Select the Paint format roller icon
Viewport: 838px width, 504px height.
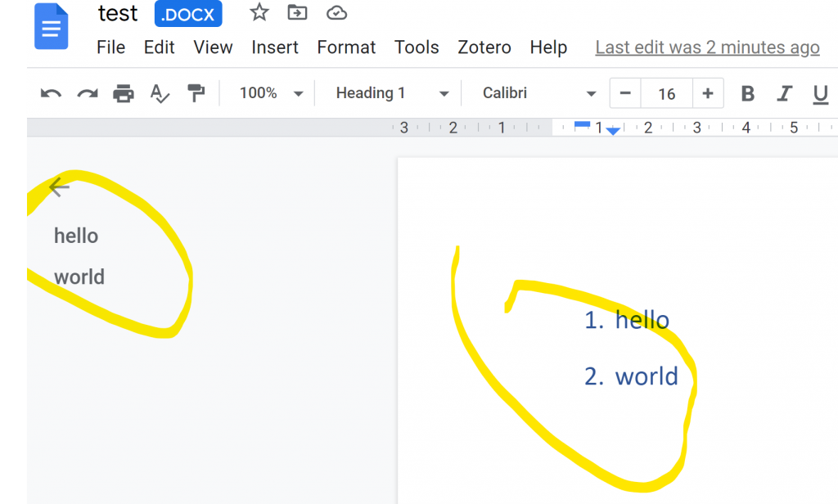tap(196, 93)
